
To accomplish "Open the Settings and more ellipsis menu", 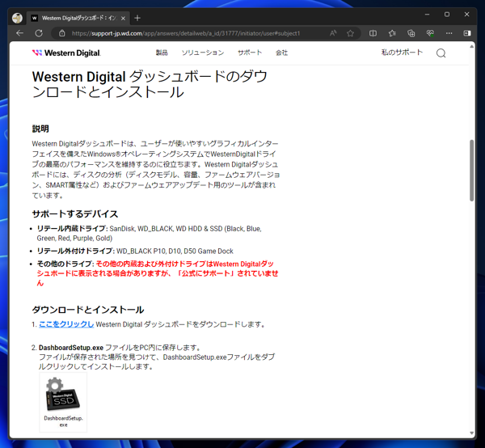I will pyautogui.click(x=449, y=33).
